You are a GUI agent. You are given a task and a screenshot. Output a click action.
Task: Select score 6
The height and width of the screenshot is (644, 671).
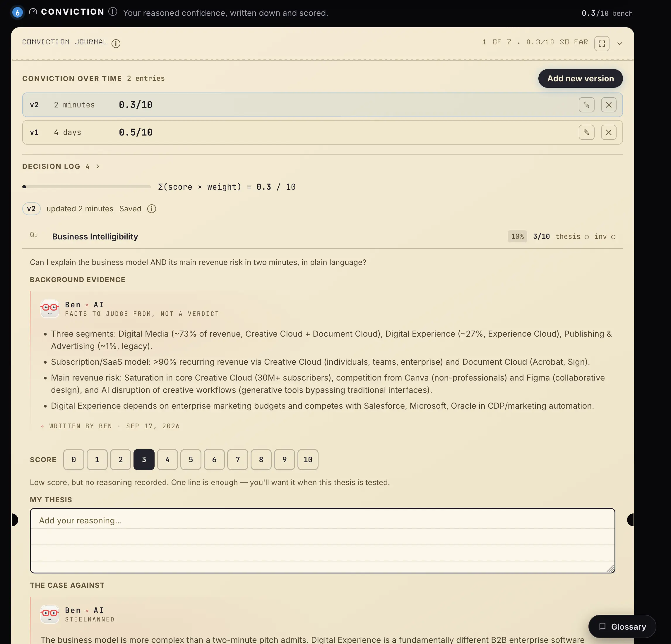[214, 460]
